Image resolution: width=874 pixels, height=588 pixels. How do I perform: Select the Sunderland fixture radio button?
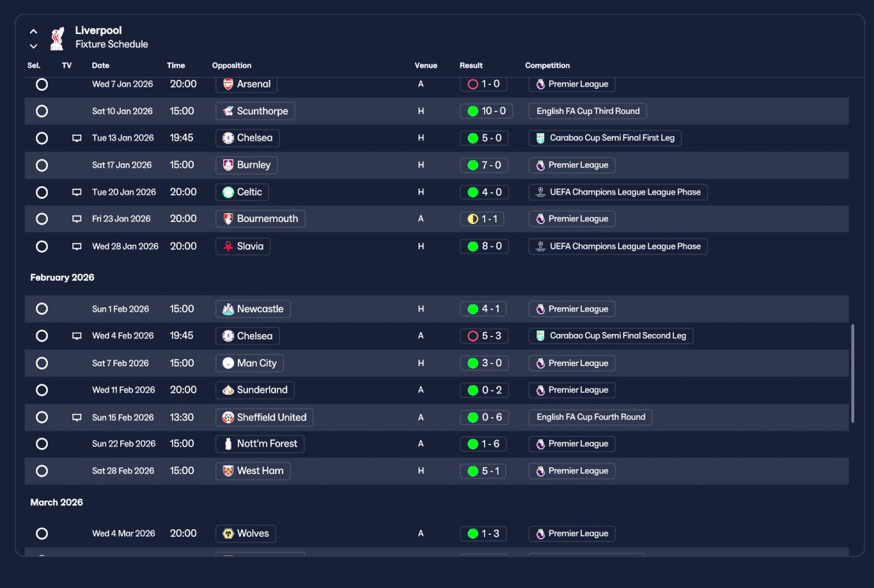(x=42, y=390)
